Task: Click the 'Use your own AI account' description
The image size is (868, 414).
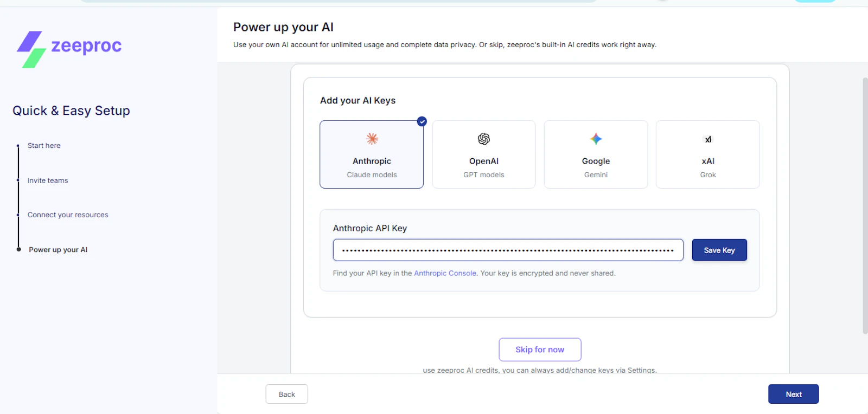Action: coord(445,44)
